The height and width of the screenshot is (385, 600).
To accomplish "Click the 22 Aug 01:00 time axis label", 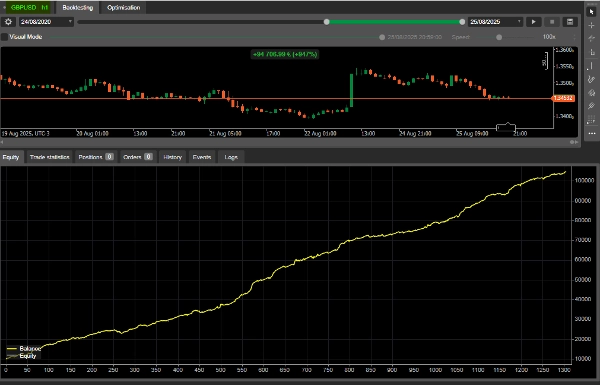I will [320, 134].
